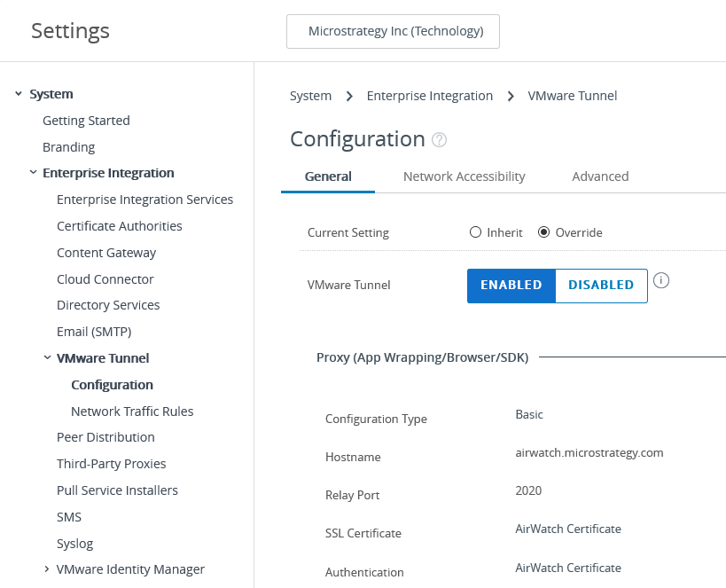Select Configuration under VMware Tunnel
Image resolution: width=726 pixels, height=588 pixels.
pos(112,385)
